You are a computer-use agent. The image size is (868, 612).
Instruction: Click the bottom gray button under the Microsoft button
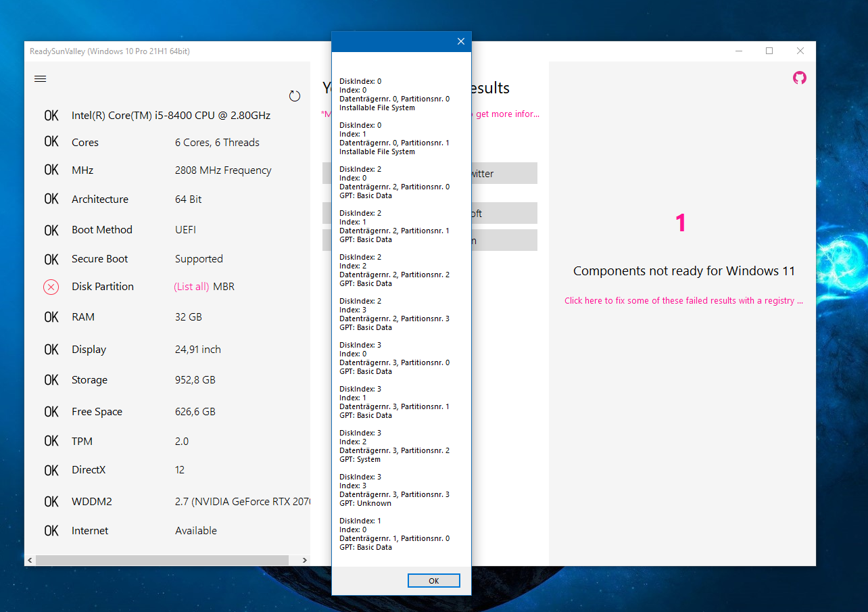[x=504, y=240]
